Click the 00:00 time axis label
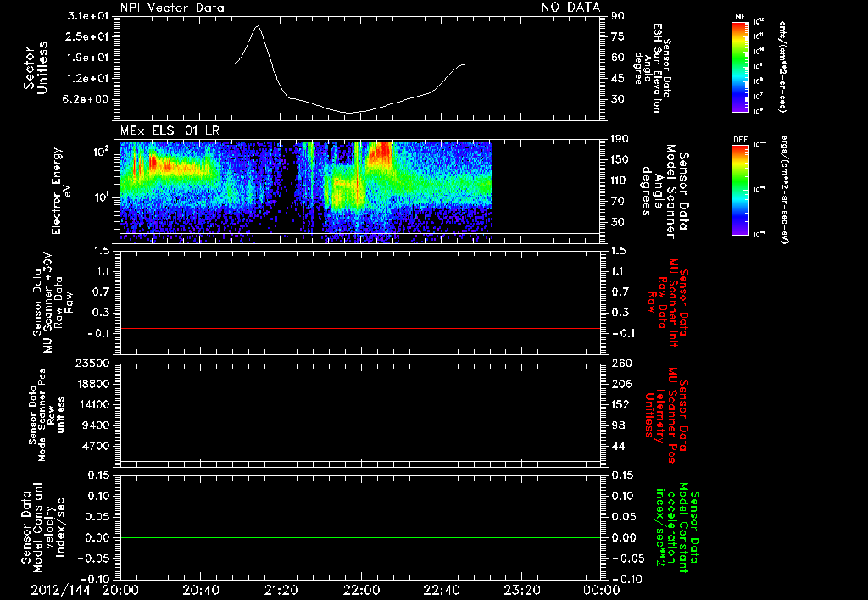This screenshot has width=868, height=600. (x=601, y=590)
